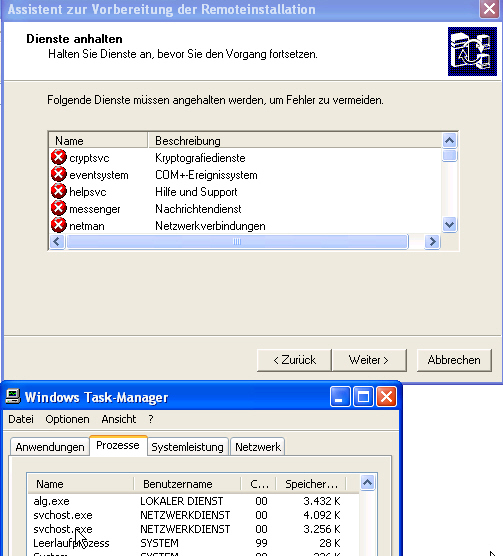Click the services list scroll-up arrow
Image resolution: width=503 pixels, height=556 pixels.
[449, 141]
